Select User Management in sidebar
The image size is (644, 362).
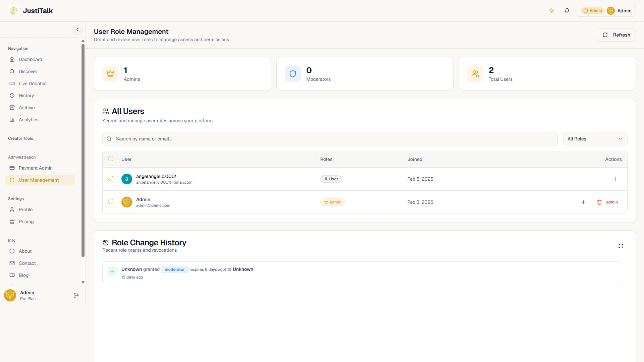point(40,180)
